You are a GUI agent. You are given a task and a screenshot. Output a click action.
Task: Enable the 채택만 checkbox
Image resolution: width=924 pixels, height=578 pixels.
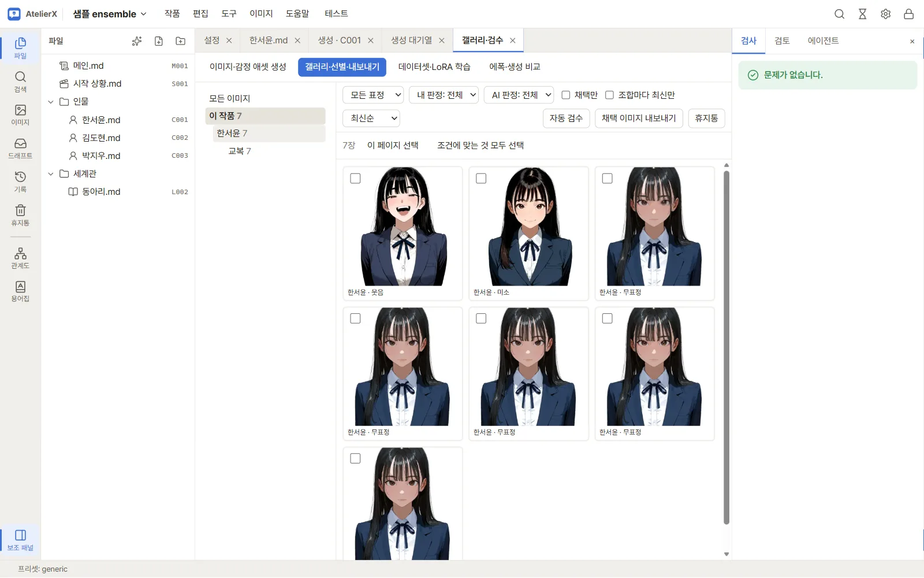coord(566,95)
